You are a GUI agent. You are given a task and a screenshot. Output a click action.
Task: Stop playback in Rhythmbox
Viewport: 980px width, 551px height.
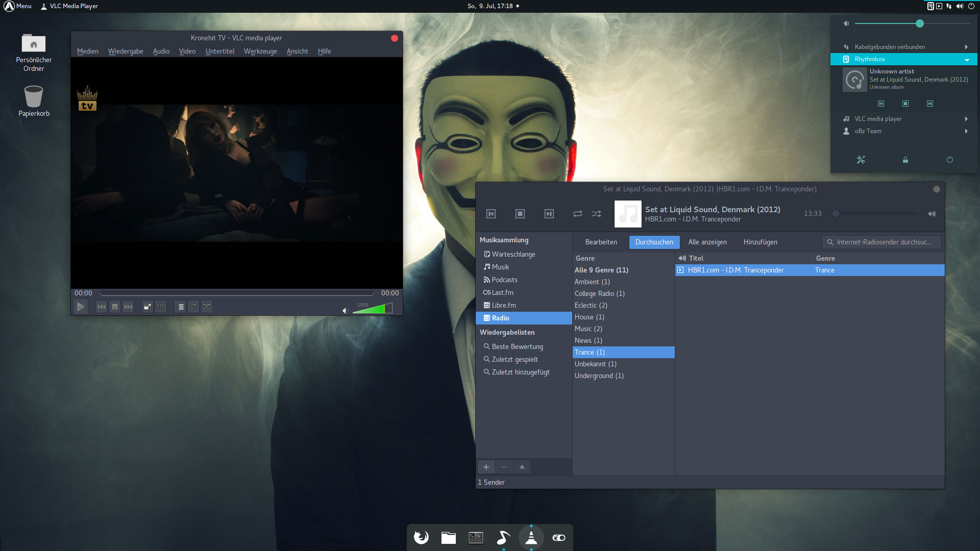[x=520, y=214]
